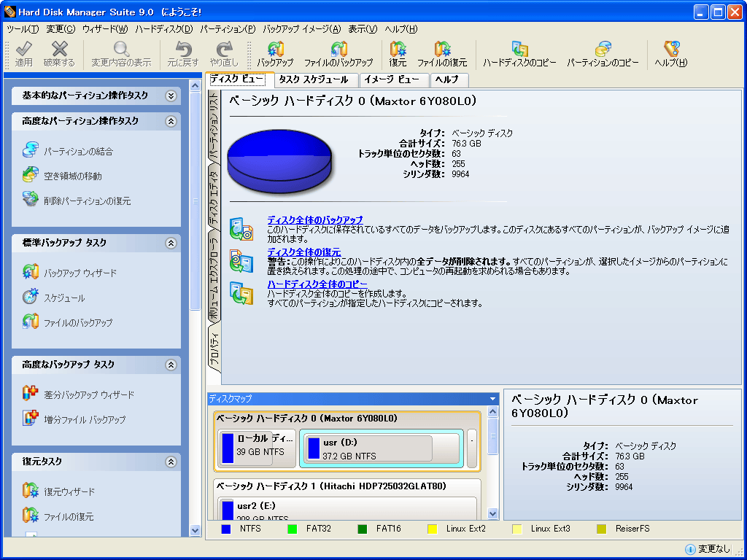The height and width of the screenshot is (560, 747).
Task: Collapse 復元タスク section
Action: pyautogui.click(x=171, y=462)
